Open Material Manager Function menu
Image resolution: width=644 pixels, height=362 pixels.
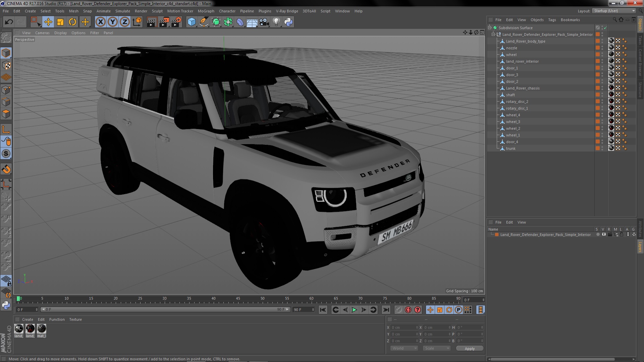pyautogui.click(x=57, y=319)
